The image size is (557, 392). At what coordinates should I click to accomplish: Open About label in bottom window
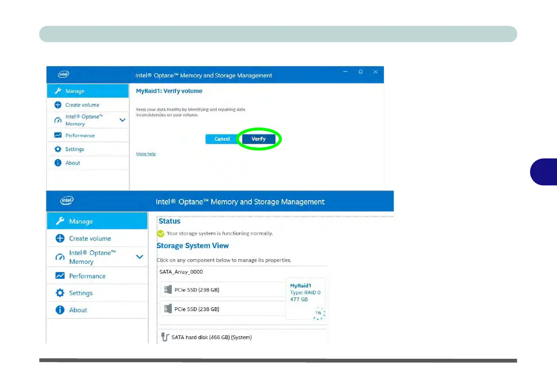tap(78, 310)
